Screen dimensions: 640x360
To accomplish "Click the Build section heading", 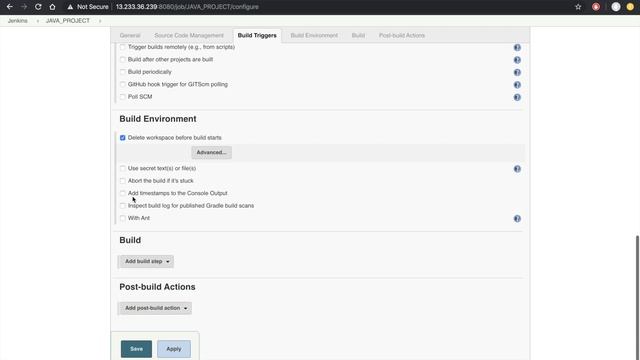I will pos(130,240).
